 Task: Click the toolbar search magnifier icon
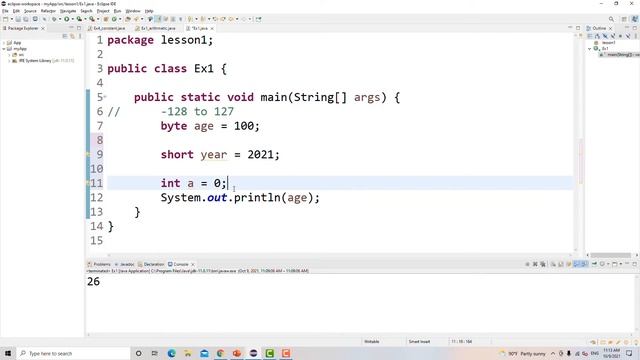(611, 19)
